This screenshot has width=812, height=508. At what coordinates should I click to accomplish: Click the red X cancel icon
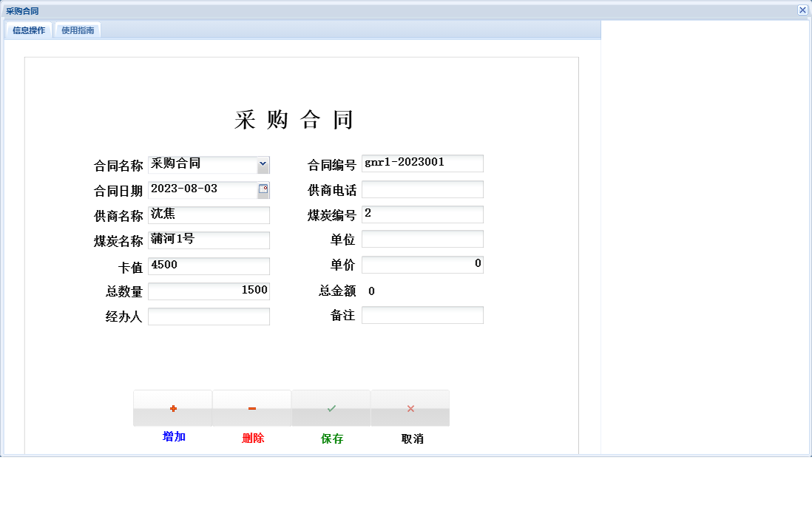[410, 407]
